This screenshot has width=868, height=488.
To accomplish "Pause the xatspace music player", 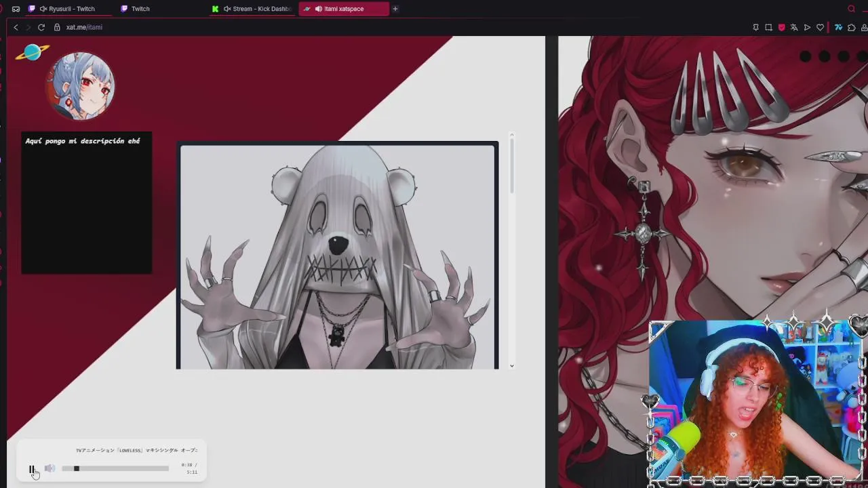I will click(x=31, y=469).
